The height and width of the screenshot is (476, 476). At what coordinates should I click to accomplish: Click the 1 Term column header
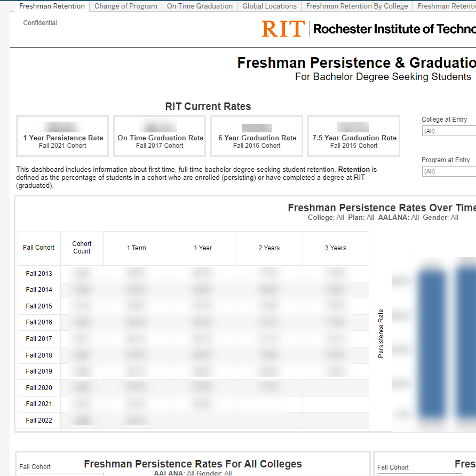[136, 248]
